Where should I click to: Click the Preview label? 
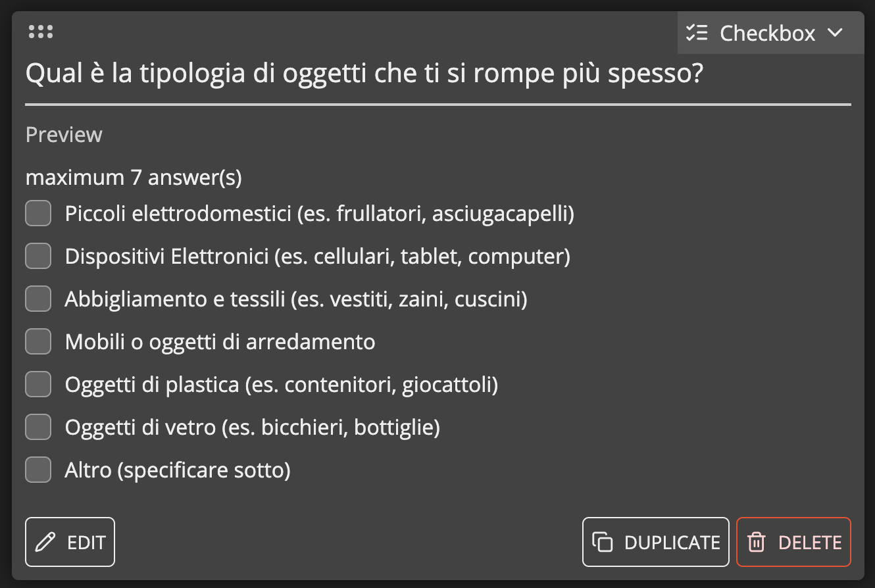click(64, 135)
